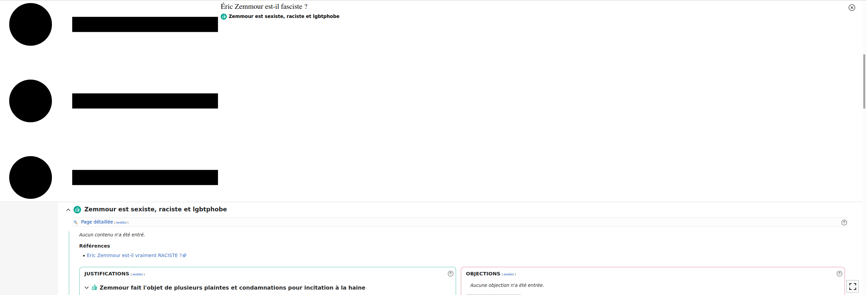The width and height of the screenshot is (868, 295).
Task: Click 'modifier' next to 'OBJECTIONS'
Action: pos(509,274)
